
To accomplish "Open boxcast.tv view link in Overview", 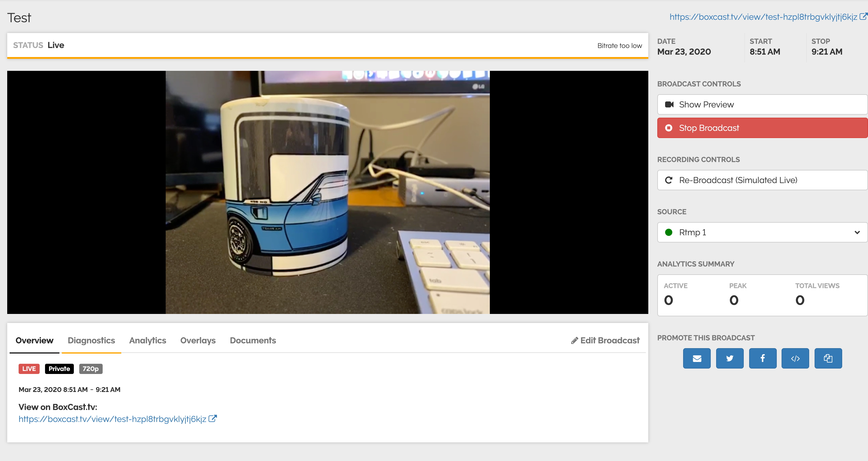I will [x=112, y=419].
